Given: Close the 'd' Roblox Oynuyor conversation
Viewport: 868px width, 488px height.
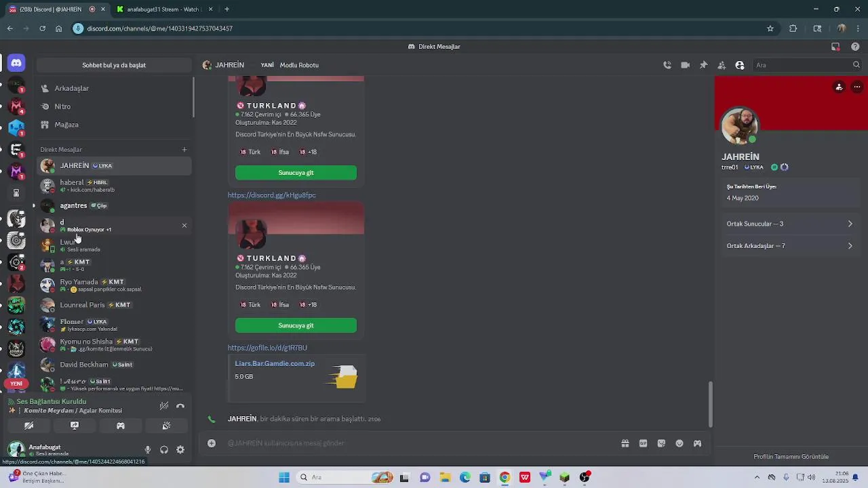Looking at the screenshot, I should click(x=184, y=225).
